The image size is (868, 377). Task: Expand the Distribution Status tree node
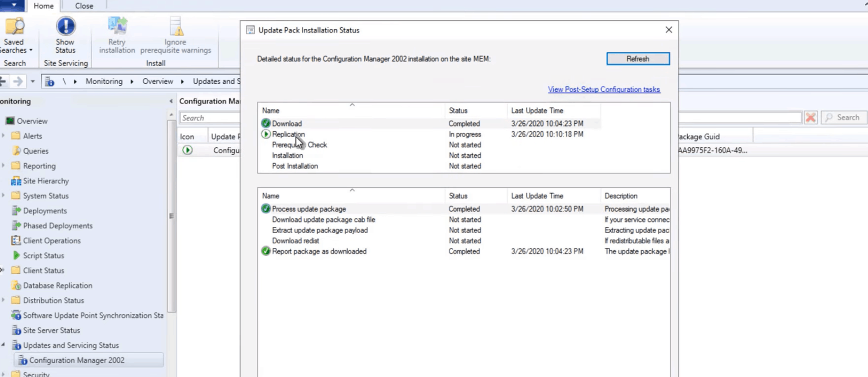click(4, 300)
